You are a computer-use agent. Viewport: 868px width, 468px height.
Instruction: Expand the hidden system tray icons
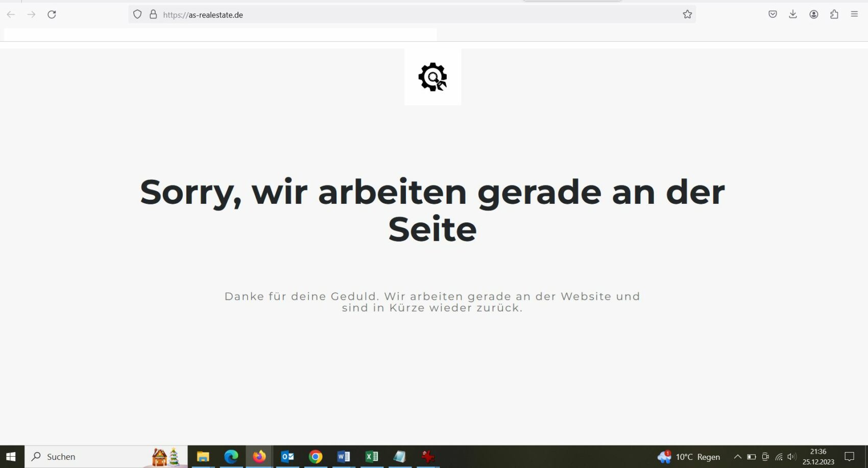click(737, 456)
